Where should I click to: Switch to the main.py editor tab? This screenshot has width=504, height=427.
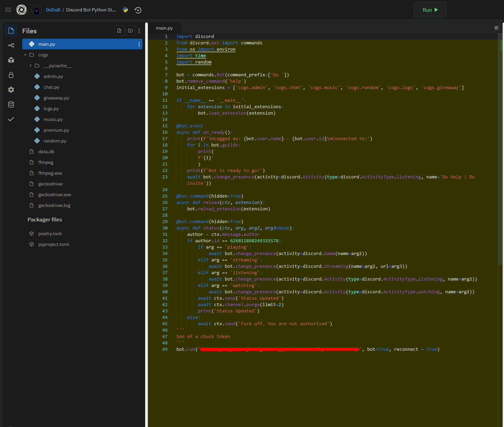tap(164, 28)
